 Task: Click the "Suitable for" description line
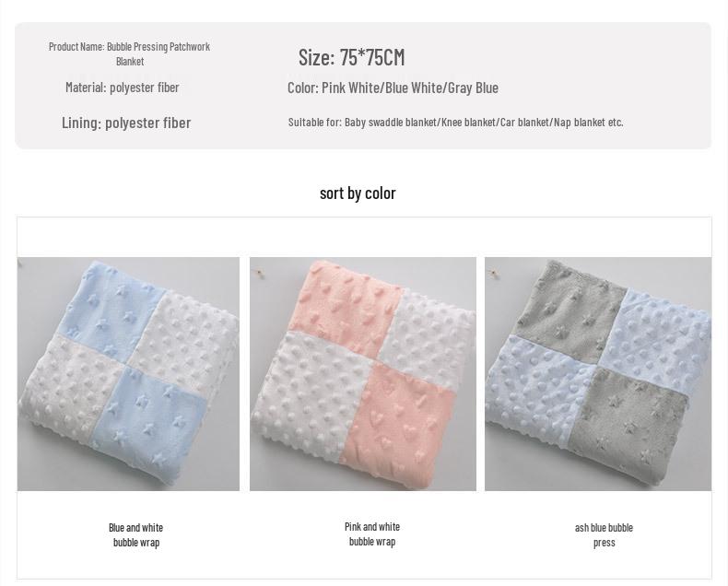455,122
